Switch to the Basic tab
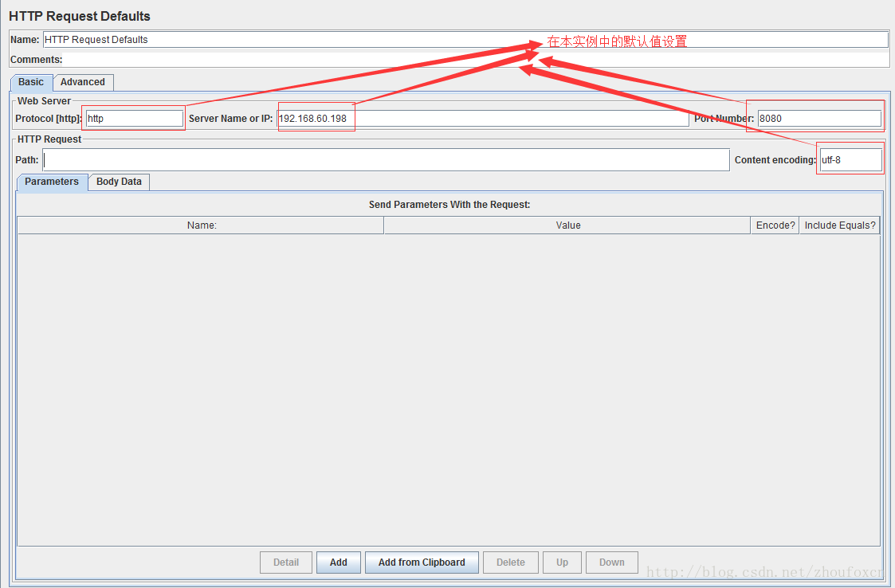895x588 pixels. coord(31,82)
